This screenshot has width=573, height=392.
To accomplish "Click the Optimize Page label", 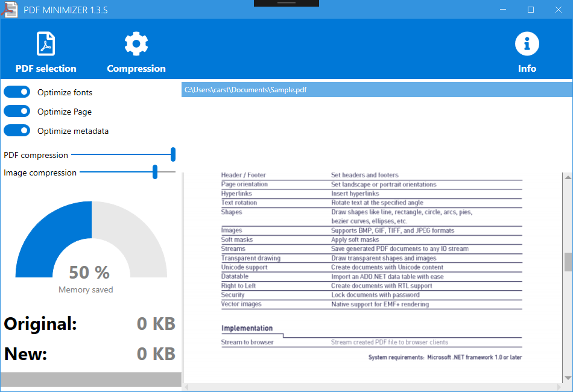I will (x=65, y=112).
